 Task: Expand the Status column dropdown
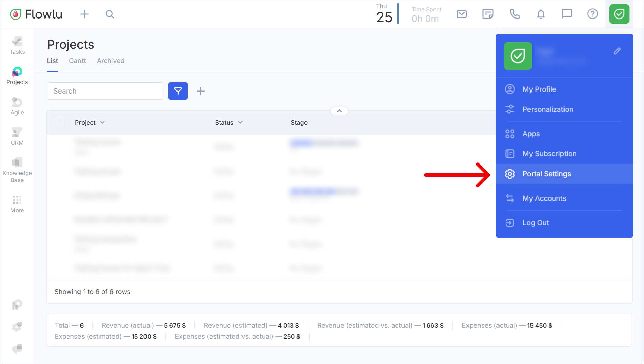pos(240,123)
